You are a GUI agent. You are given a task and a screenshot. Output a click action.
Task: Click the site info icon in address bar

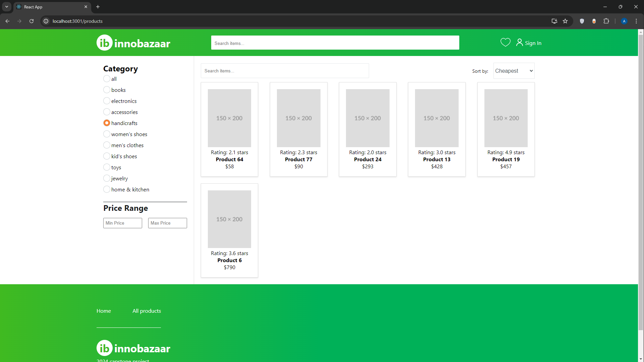point(46,21)
